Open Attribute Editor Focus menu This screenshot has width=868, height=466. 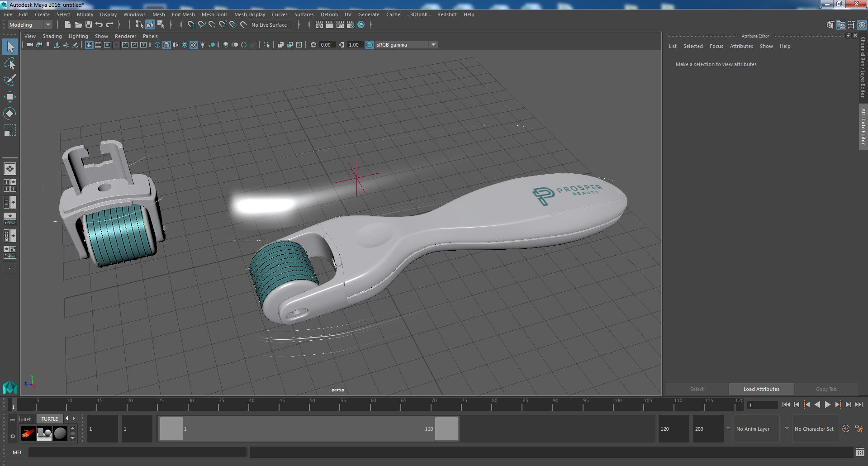(x=716, y=46)
